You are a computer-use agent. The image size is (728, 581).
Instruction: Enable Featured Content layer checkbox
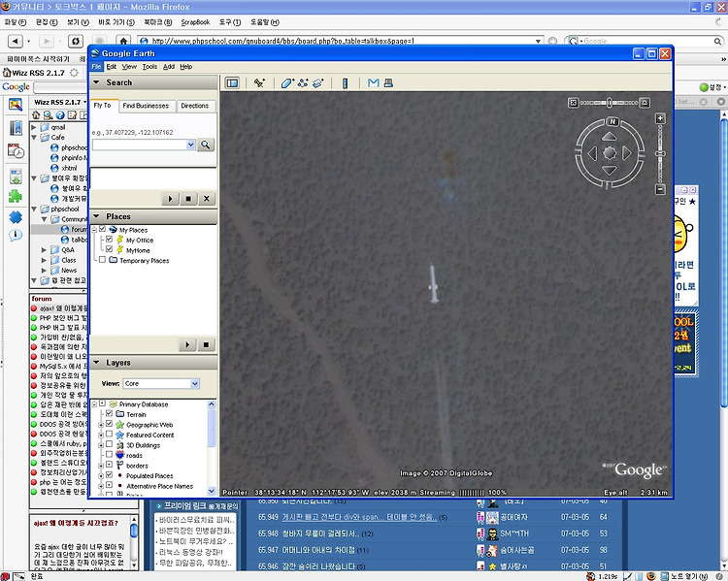tap(109, 434)
